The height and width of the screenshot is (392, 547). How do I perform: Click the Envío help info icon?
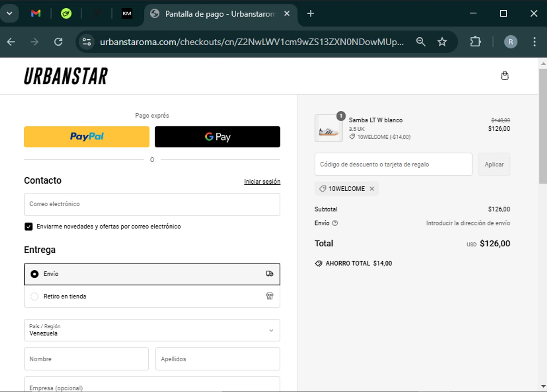[335, 223]
